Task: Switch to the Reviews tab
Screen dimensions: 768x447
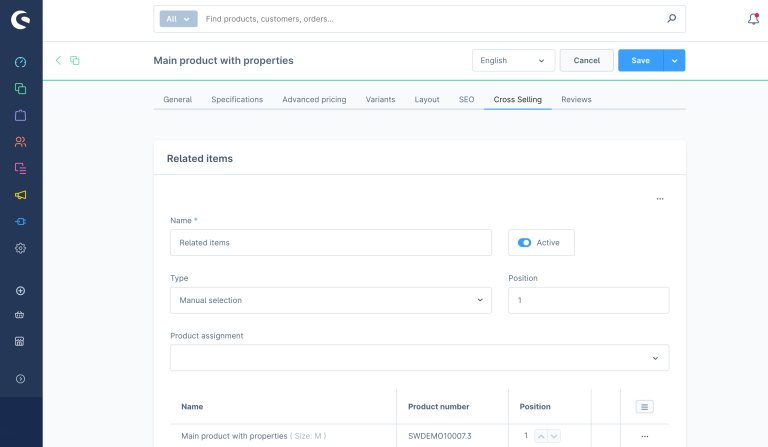Action: click(576, 99)
